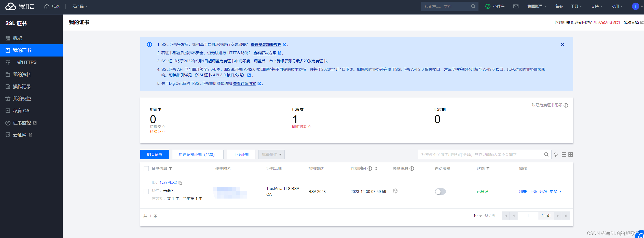
Task: Click the user avatar badge
Action: 635,6
